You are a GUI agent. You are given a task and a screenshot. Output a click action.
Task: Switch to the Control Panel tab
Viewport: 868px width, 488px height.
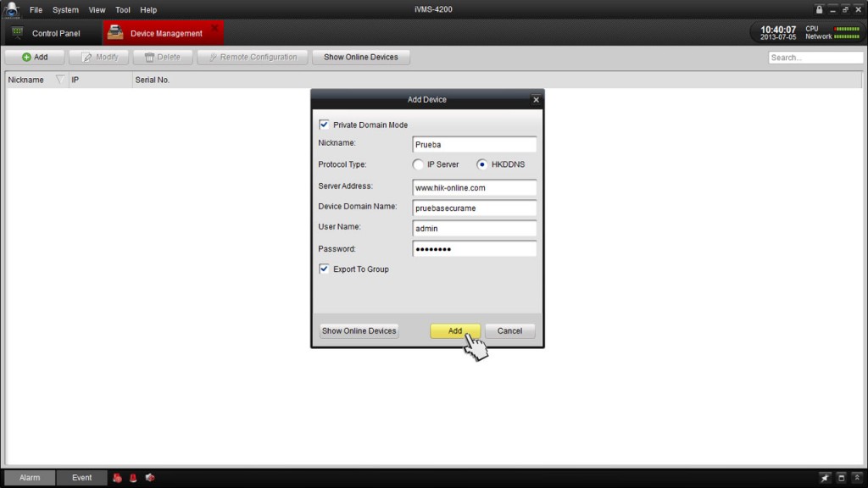click(53, 33)
